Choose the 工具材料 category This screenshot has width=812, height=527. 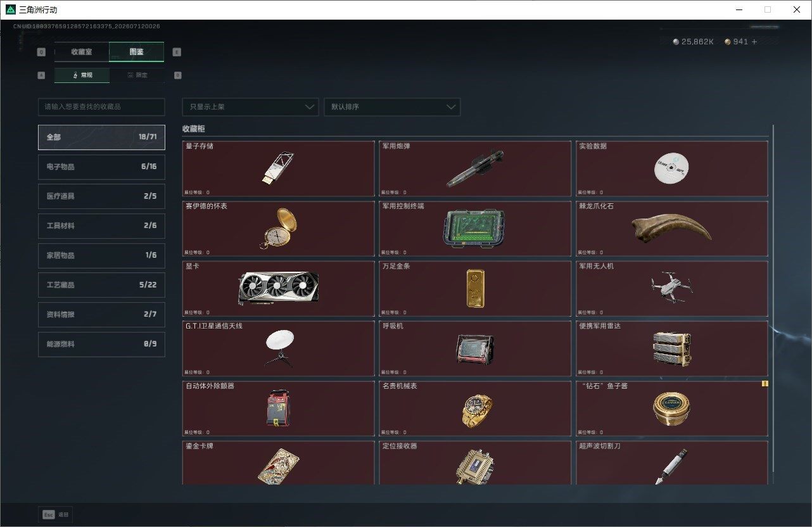pos(101,225)
